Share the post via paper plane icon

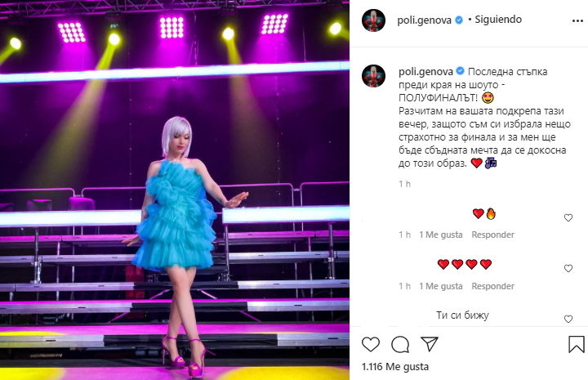430,343
